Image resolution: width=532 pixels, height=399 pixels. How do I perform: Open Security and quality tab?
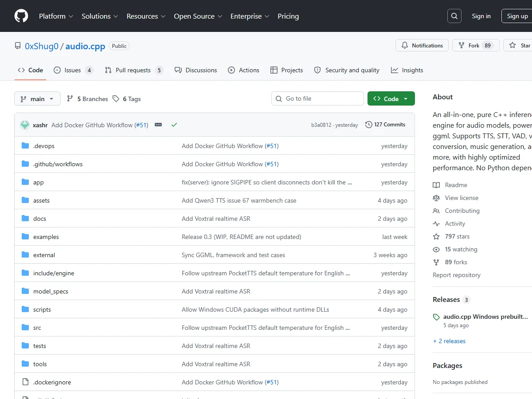click(347, 70)
